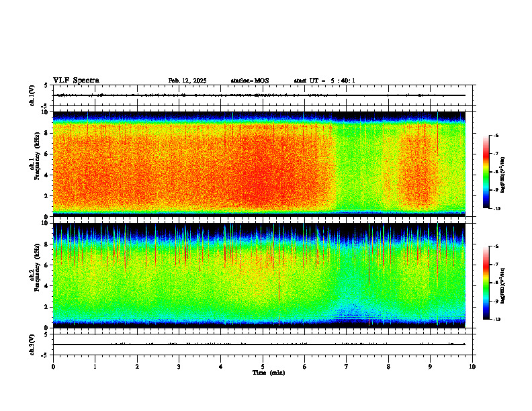This screenshot has width=532, height=411.
Task: Click the time axis tick label "10"
Action: (472, 367)
